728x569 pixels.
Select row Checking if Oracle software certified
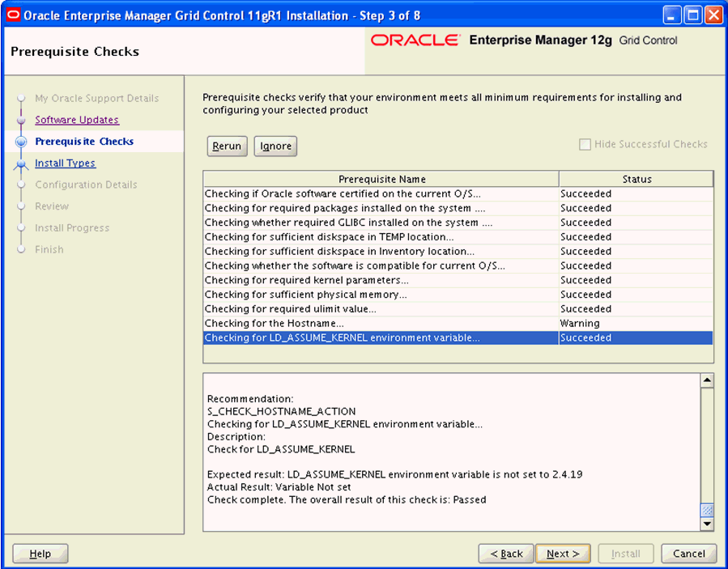tap(458, 194)
